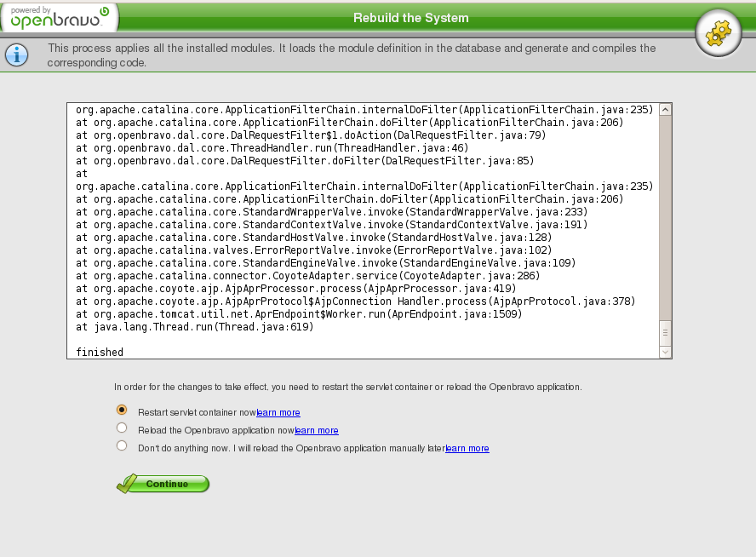This screenshot has height=557, width=756.
Task: Click the AjpAprProcessor.process log line
Action: click(x=296, y=289)
